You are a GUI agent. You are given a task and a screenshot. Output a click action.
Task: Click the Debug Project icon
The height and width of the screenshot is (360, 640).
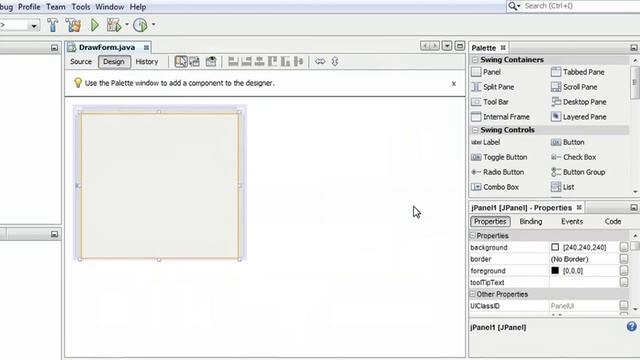[114, 25]
